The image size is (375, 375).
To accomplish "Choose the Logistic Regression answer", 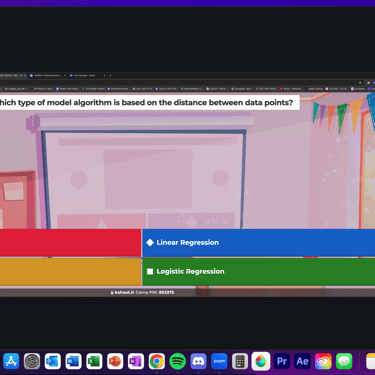I will (259, 272).
